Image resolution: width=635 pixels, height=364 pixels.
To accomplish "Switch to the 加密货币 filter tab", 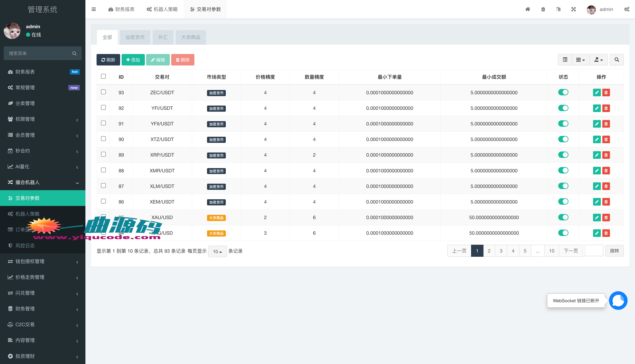I will click(x=135, y=37).
